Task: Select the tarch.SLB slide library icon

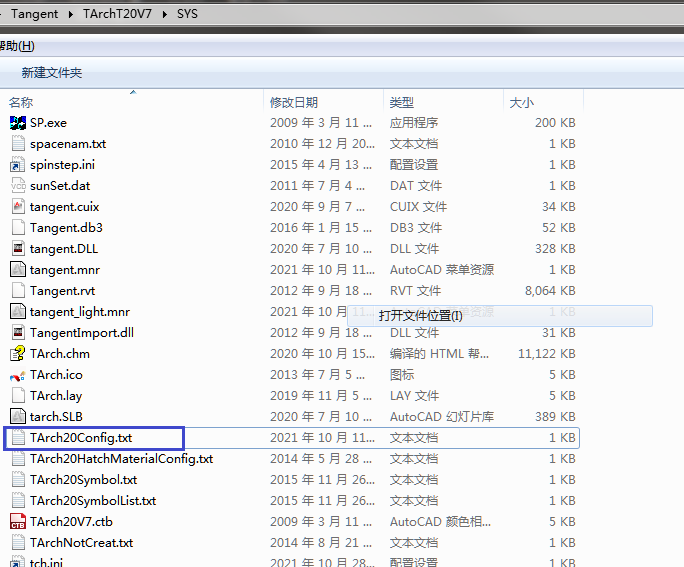Action: tap(18, 417)
